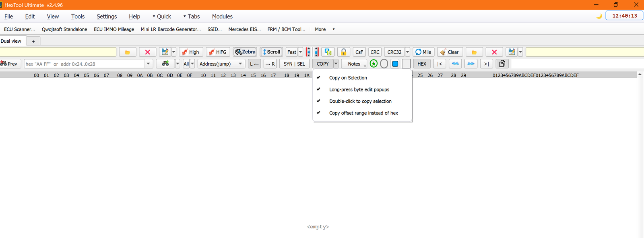Jump to last with the >| button
644x238 pixels.
click(x=487, y=64)
